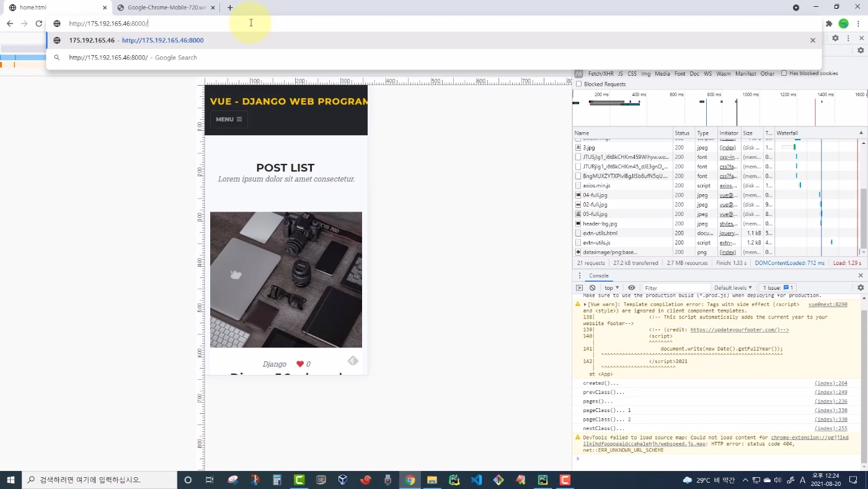Open Visual Studio Code from the taskbar
Viewport: 868px width, 489px height.
(476, 480)
